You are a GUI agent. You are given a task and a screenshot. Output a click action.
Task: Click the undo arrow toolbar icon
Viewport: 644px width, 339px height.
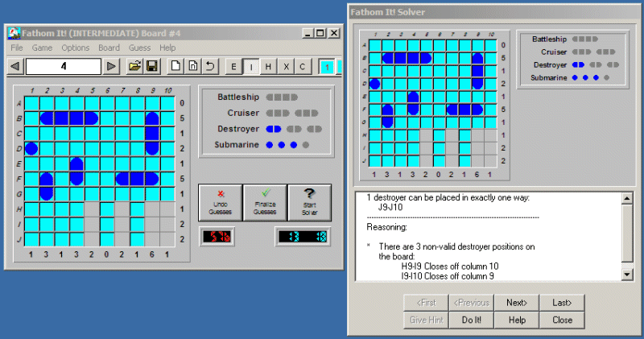coord(210,66)
